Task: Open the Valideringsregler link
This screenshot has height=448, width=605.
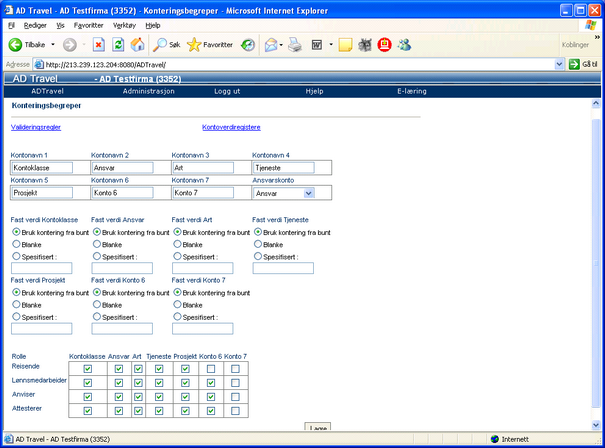Action: point(36,127)
